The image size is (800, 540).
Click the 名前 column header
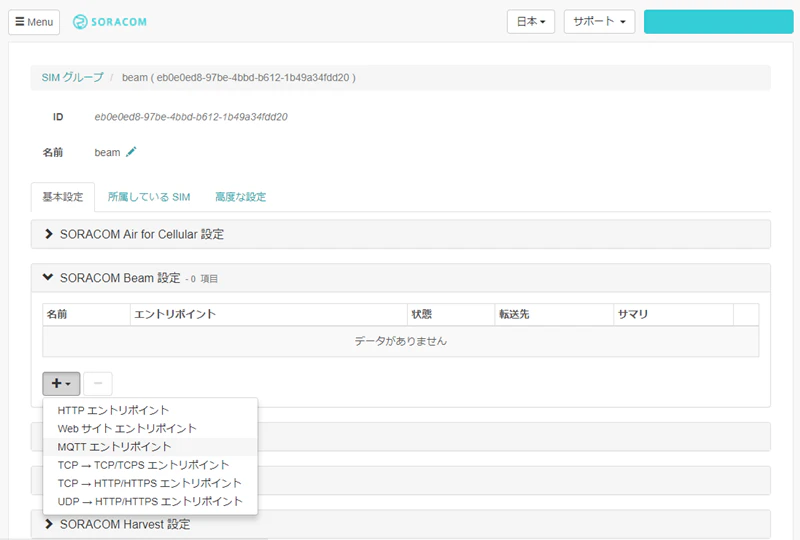(x=86, y=314)
